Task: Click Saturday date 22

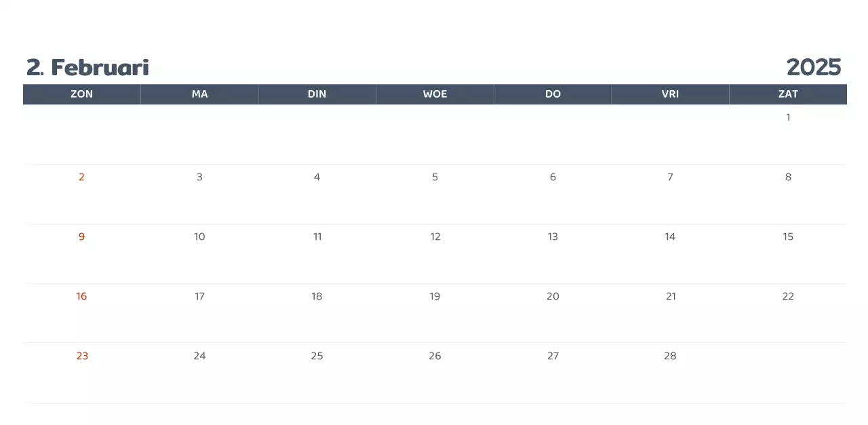Action: pyautogui.click(x=788, y=296)
